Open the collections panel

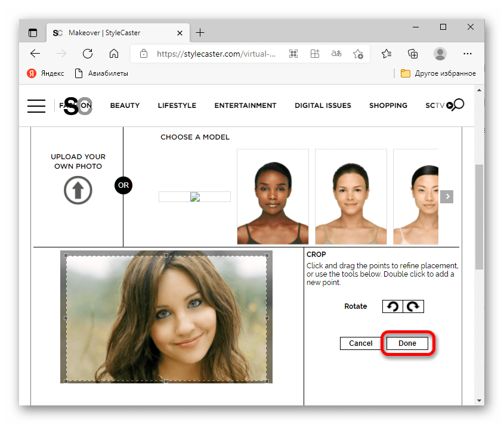(413, 54)
